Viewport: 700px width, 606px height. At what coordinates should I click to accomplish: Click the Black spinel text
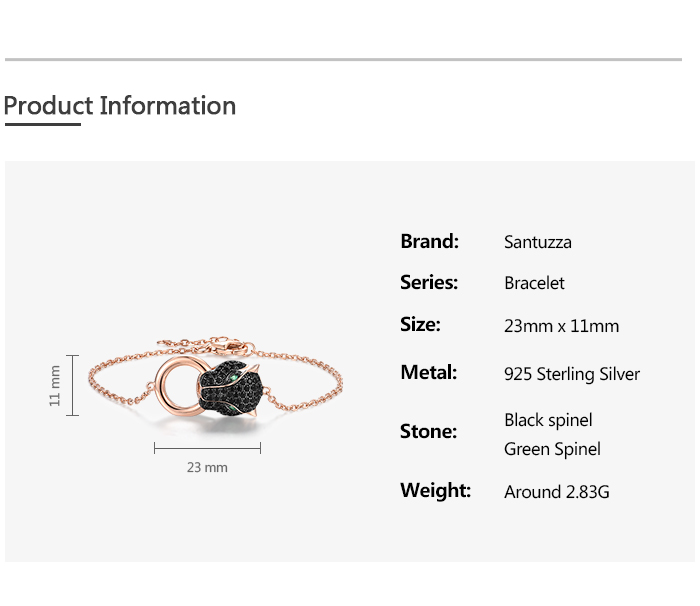[548, 420]
